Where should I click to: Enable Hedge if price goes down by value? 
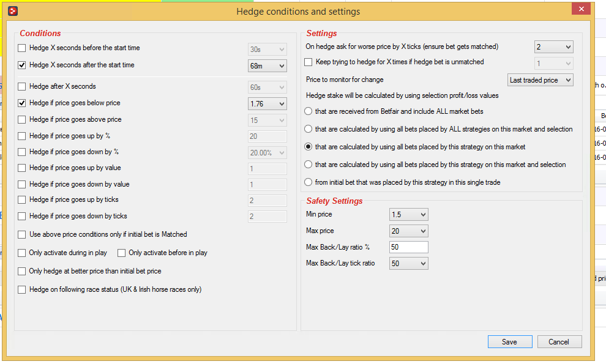click(22, 184)
